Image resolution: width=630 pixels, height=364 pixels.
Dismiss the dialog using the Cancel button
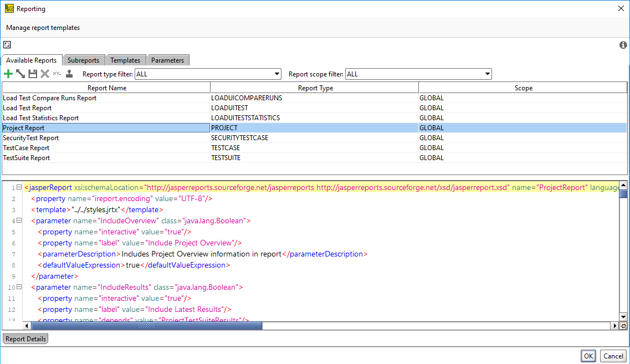click(x=613, y=356)
